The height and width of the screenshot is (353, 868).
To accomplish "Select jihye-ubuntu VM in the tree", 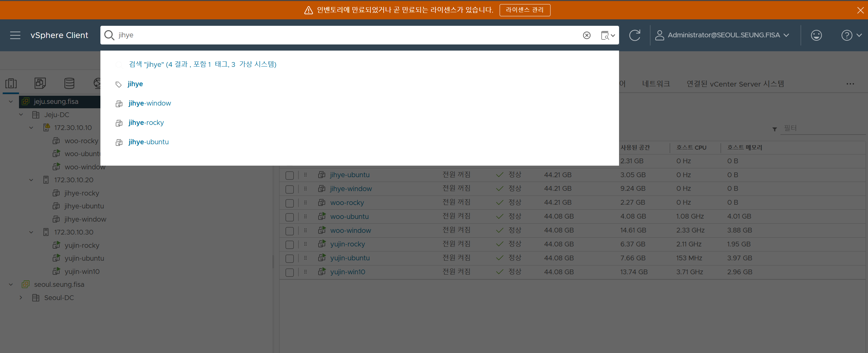I will (84, 206).
